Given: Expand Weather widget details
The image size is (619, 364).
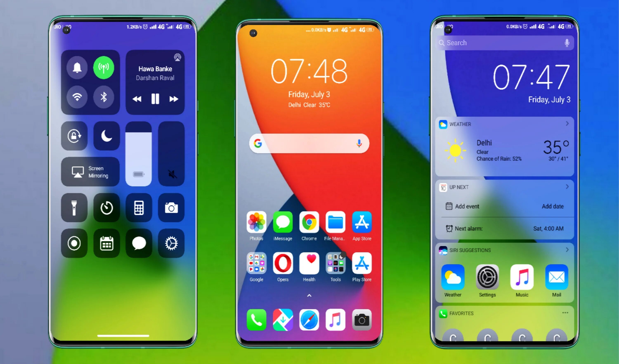Looking at the screenshot, I should tap(568, 124).
